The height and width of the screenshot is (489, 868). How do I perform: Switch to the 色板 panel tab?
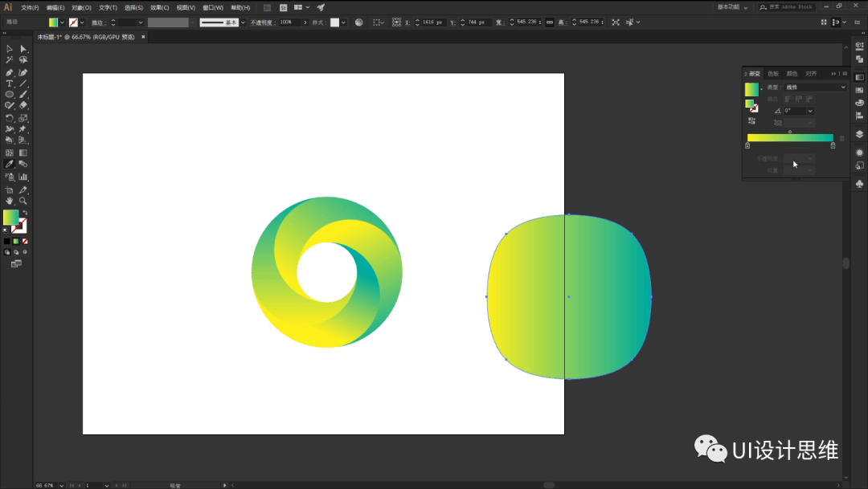(x=773, y=74)
